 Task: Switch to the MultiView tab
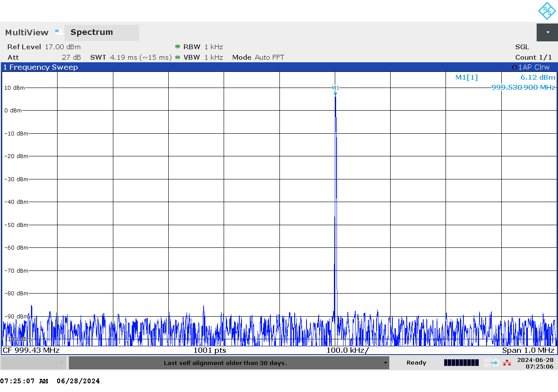tap(26, 32)
